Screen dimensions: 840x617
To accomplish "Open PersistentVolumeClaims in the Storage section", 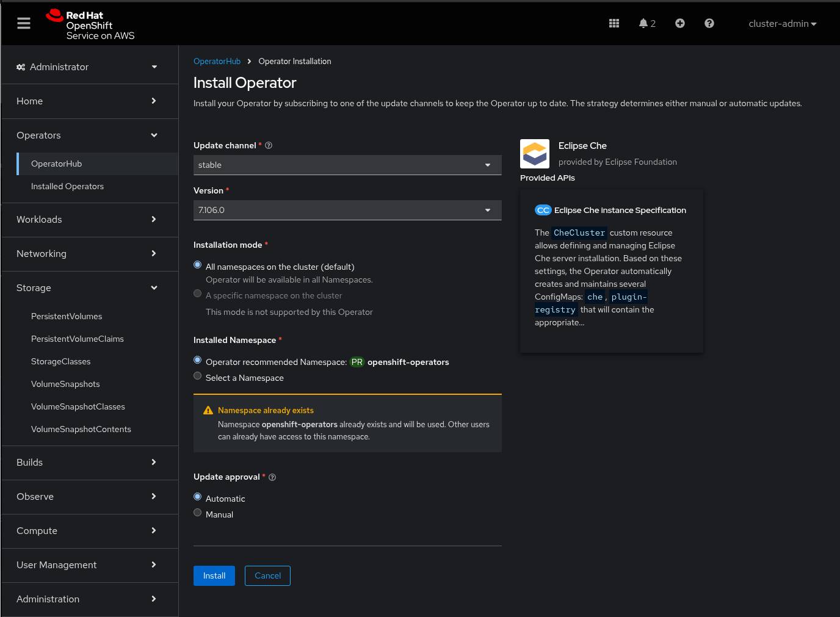I will click(x=77, y=339).
